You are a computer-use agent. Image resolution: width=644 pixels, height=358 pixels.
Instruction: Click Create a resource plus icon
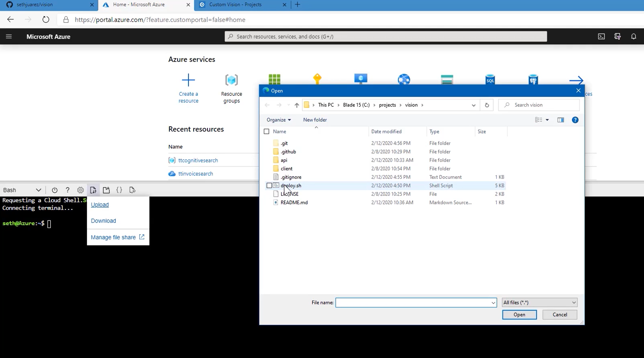(x=188, y=80)
